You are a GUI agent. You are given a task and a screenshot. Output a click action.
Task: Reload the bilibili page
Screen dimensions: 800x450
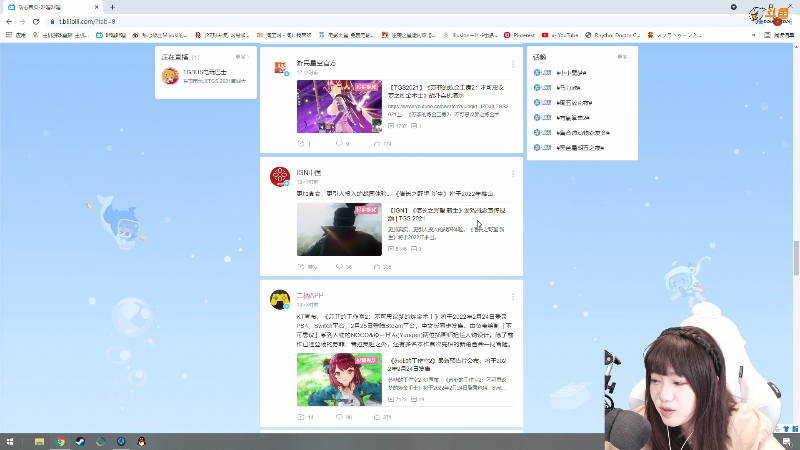36,21
